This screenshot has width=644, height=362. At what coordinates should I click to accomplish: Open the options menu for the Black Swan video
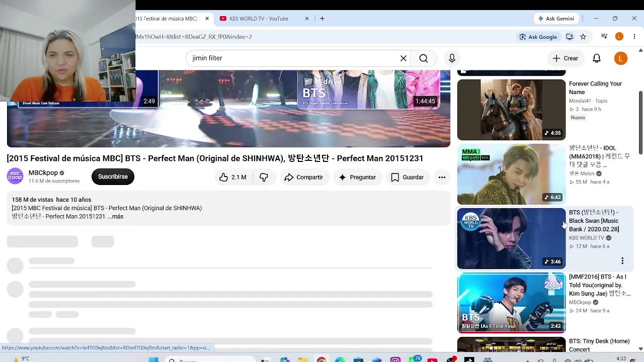(622, 261)
